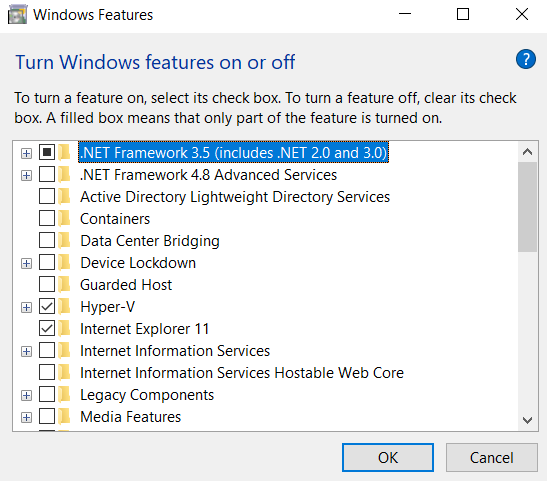Click the scrollbar down arrow in feature list
Viewport: 547px width, 481px height.
pos(527,420)
